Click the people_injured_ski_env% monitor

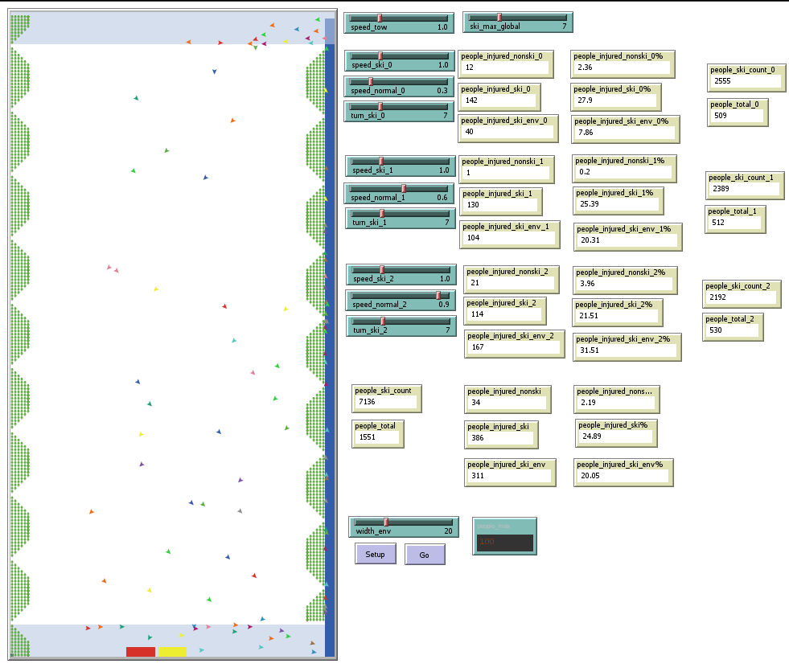[x=623, y=472]
